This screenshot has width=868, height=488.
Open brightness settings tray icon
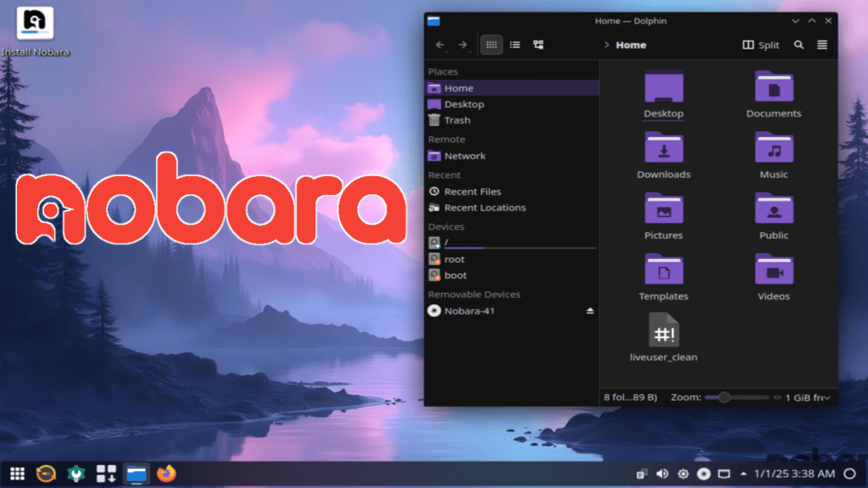(x=683, y=474)
